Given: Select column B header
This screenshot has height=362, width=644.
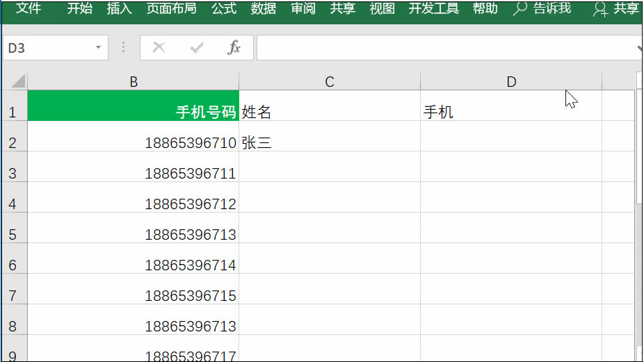Looking at the screenshot, I should point(133,81).
